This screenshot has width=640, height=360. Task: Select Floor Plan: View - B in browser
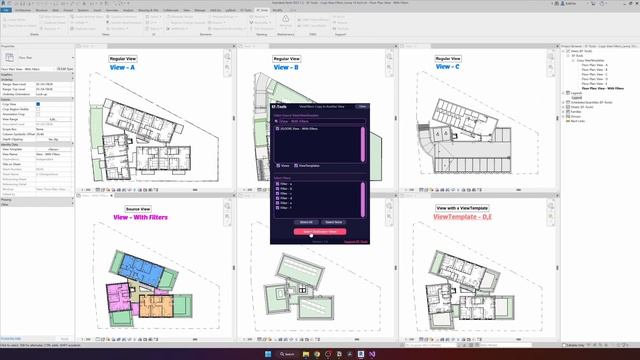(x=595, y=70)
